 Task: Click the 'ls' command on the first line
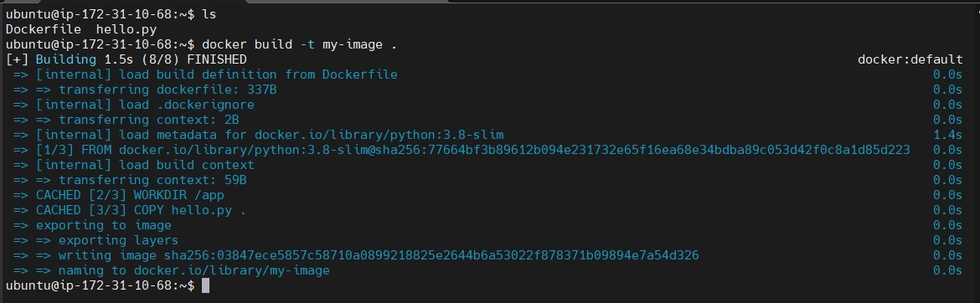click(209, 13)
